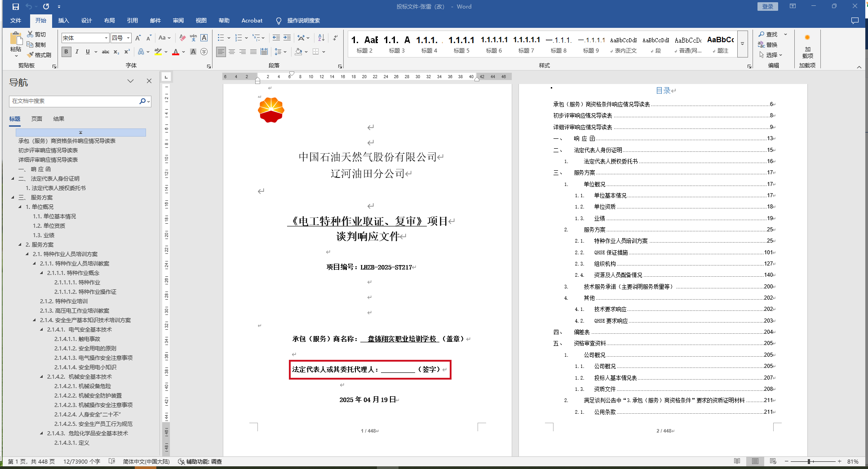Image resolution: width=868 pixels, height=469 pixels.
Task: Click the 登录 (Sign in) button
Action: 767,6
